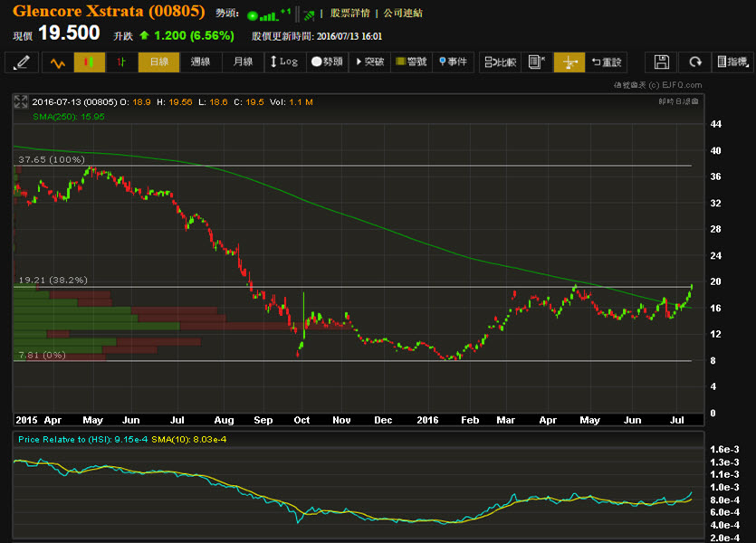Click the Oct label on the time axis

[301, 420]
